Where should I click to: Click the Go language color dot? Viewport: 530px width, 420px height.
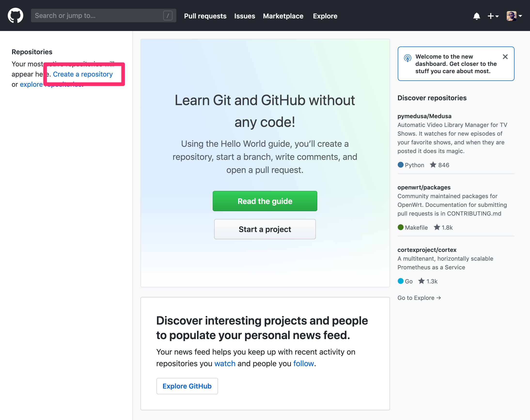point(400,281)
